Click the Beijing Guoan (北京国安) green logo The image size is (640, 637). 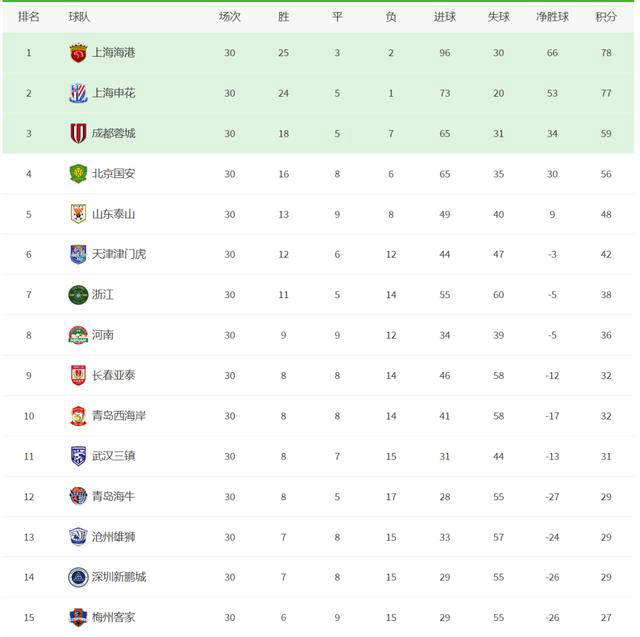78,174
